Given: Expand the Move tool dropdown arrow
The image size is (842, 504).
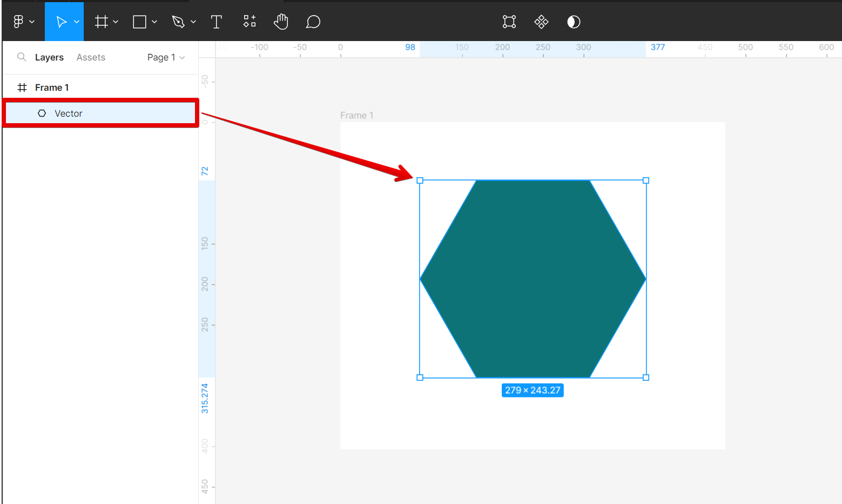Looking at the screenshot, I should pos(77,22).
